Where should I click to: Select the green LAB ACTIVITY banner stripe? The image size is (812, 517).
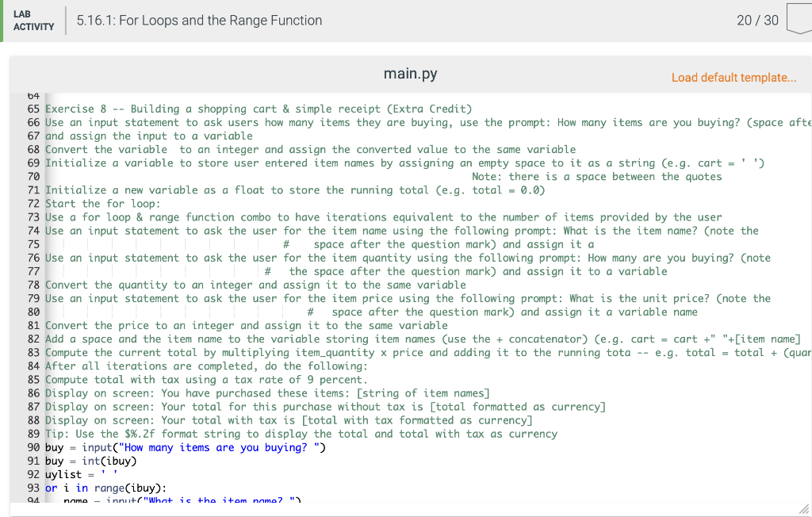point(2,21)
